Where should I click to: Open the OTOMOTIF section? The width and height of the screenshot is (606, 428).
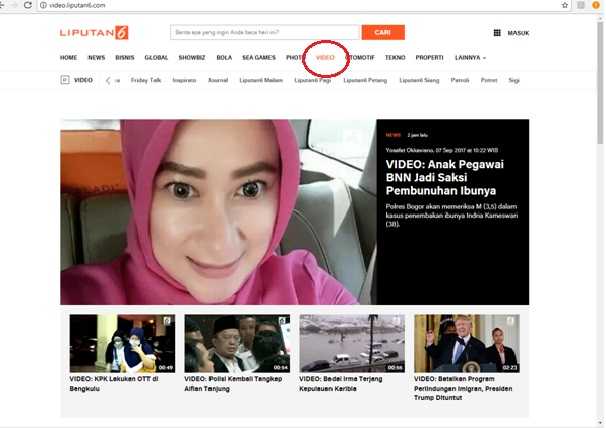pos(362,58)
